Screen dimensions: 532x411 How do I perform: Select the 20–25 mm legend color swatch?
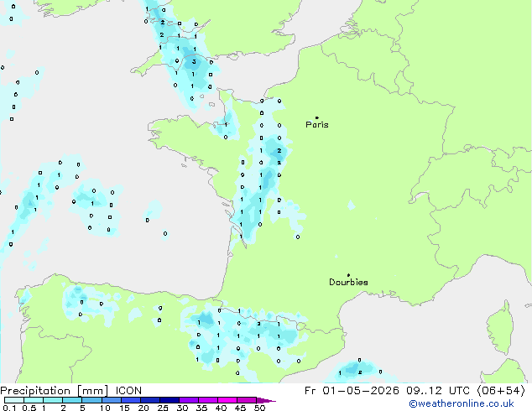(149, 400)
